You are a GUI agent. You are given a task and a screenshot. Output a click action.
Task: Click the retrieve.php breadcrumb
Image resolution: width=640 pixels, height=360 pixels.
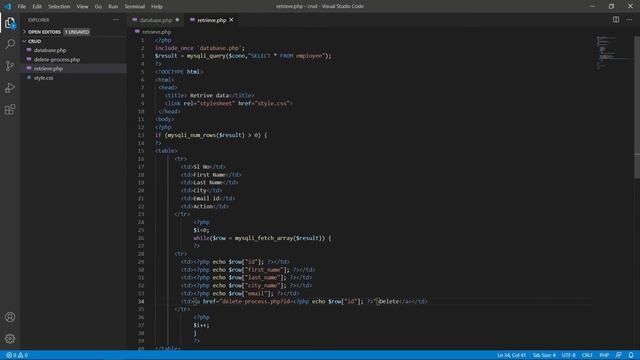pyautogui.click(x=157, y=32)
